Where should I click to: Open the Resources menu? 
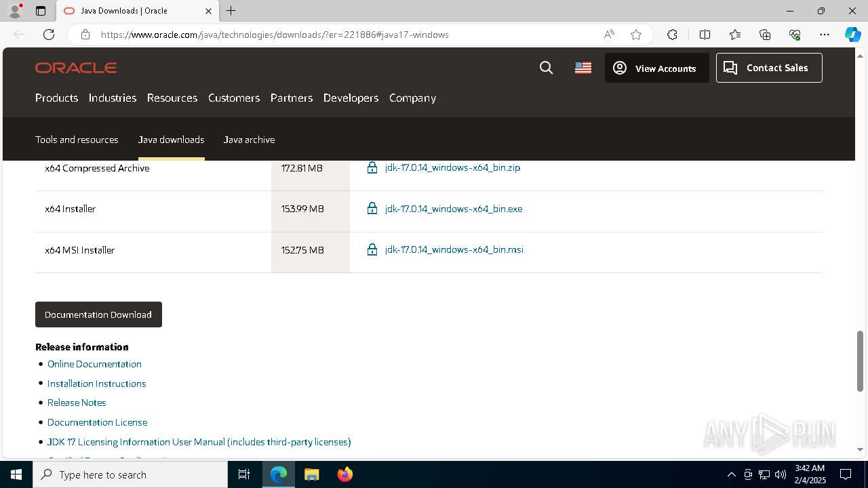coord(172,98)
